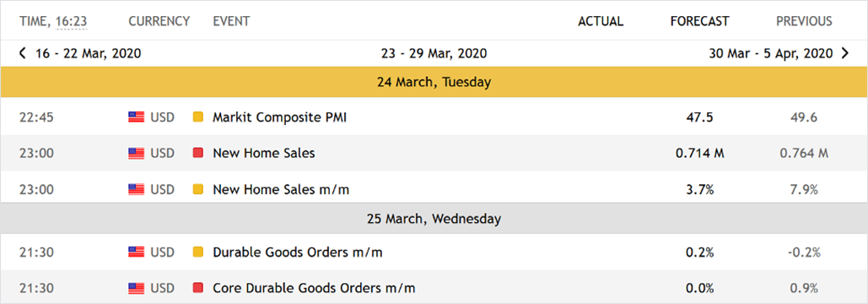Select the 25 March, Wednesday date header
Screen dimensions: 868x304
coord(434,219)
